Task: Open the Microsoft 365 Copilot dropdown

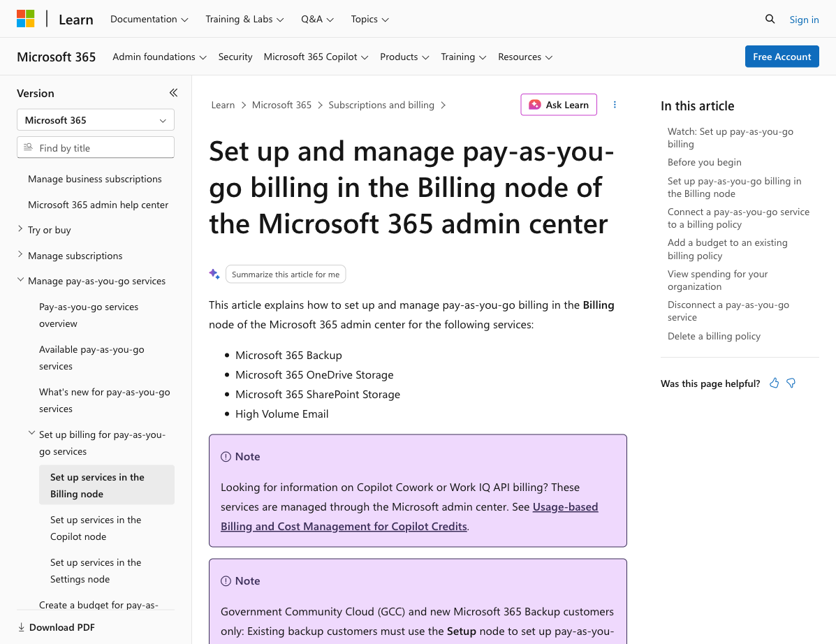Action: 316,57
